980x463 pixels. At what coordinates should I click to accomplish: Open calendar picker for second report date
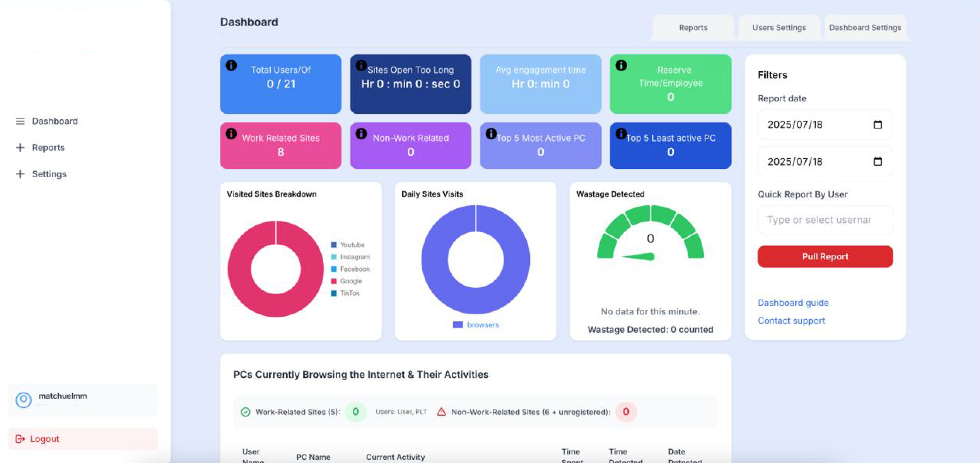click(x=878, y=161)
